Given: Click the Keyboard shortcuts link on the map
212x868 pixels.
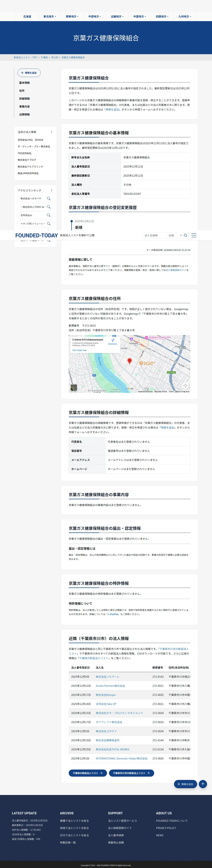Looking at the screenshot, I should 145,392.
